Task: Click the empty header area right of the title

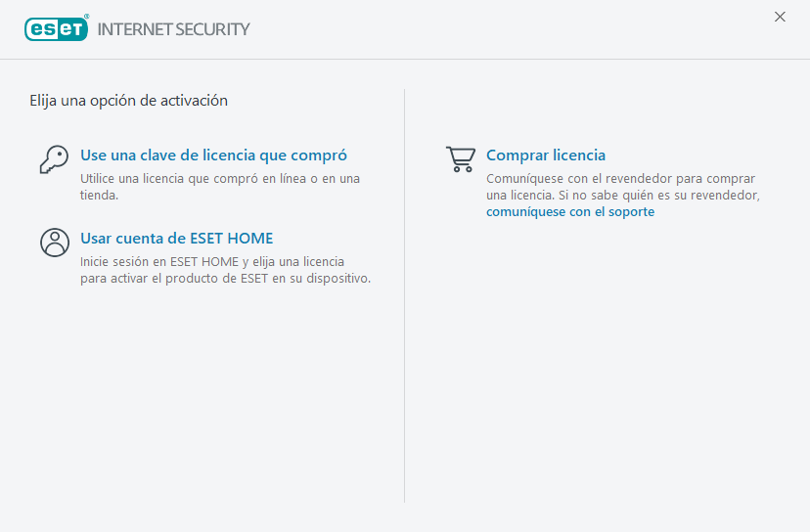Action: [509, 29]
